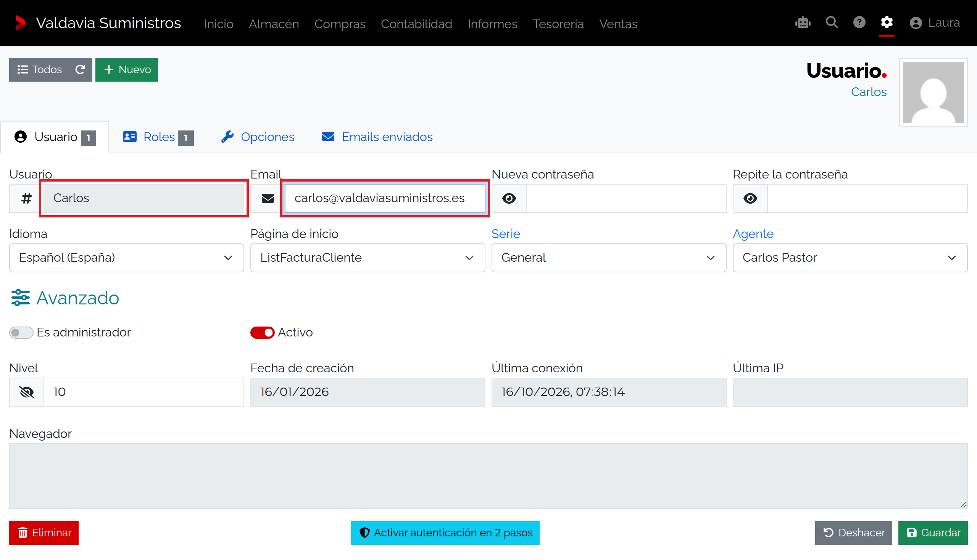The width and height of the screenshot is (977, 560).
Task: Click the Navegador text area
Action: [488, 476]
